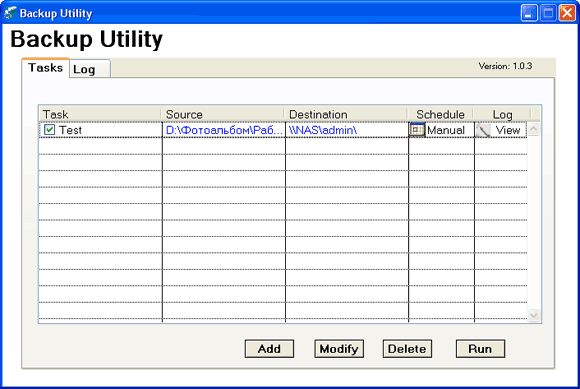Open the D:\Фотоальбом source path link
Viewport: 580px width, 389px height.
point(224,130)
